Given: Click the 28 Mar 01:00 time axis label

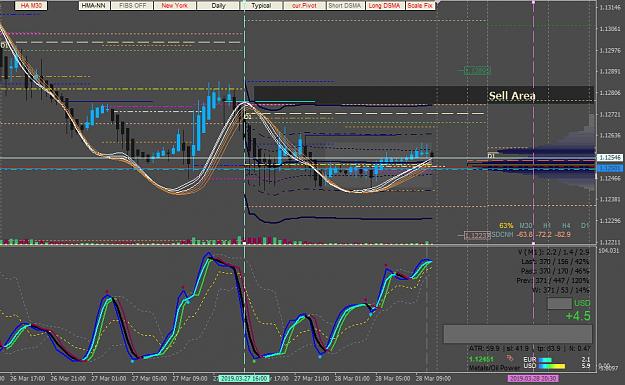Looking at the screenshot, I should [352, 378].
